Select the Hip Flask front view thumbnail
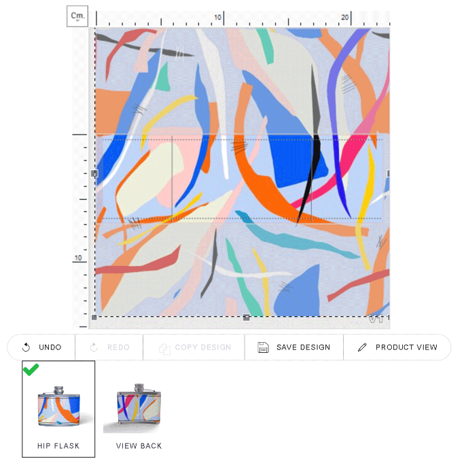 pos(58,409)
